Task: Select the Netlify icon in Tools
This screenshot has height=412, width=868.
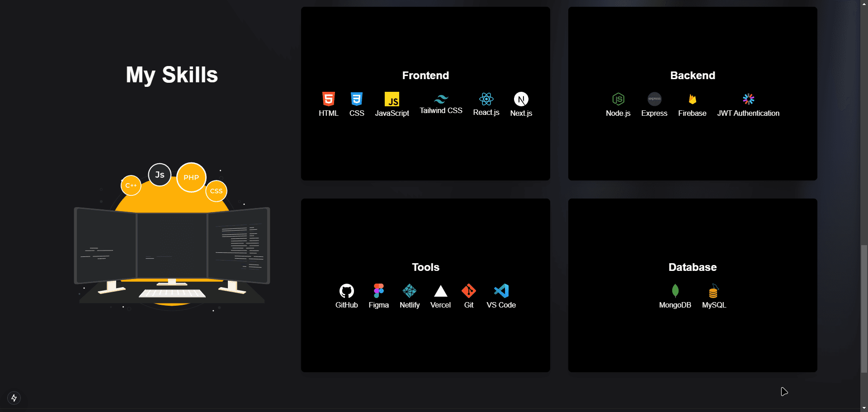Action: coord(409,290)
